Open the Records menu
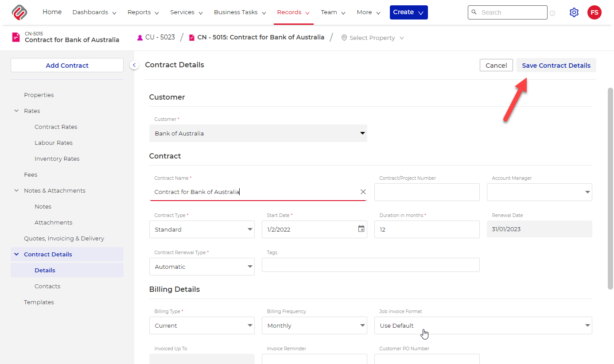The height and width of the screenshot is (364, 614). (x=293, y=12)
